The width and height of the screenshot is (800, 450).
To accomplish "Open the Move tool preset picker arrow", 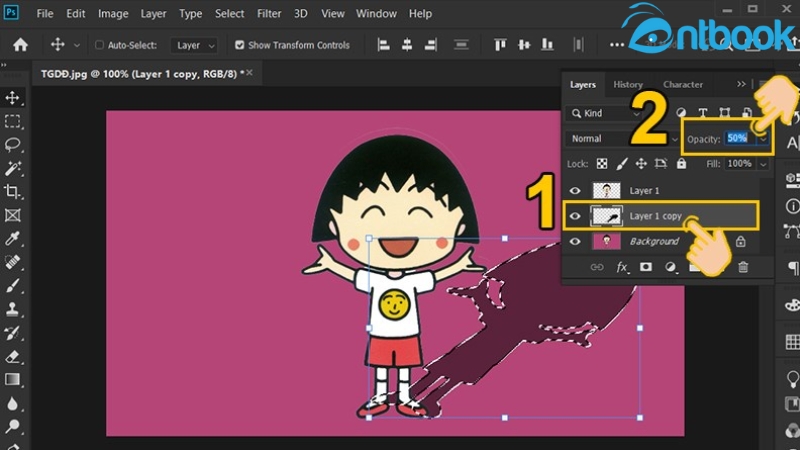I will click(77, 45).
